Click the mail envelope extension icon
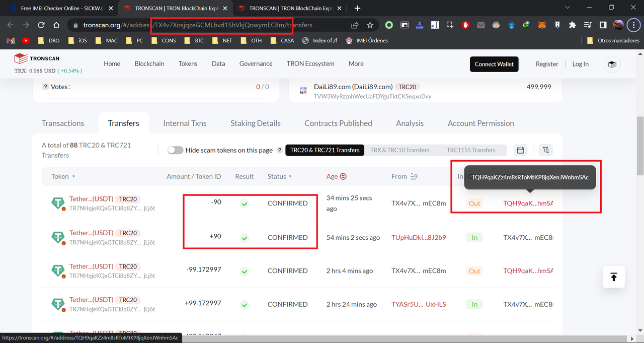Image resolution: width=644 pixels, height=343 pixels. pyautogui.click(x=481, y=25)
